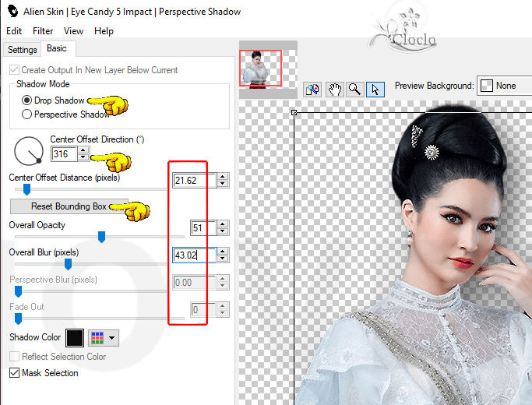Click the direction angle dial

pyautogui.click(x=29, y=149)
